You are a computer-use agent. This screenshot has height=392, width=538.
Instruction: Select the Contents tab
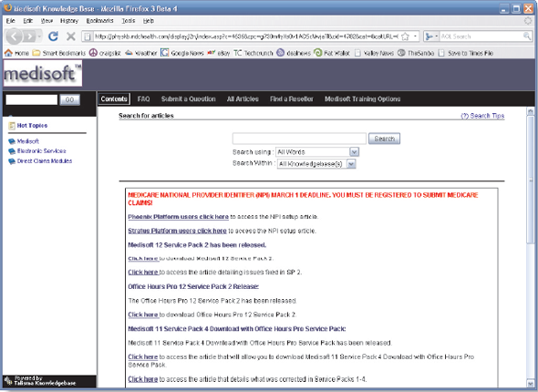point(114,98)
